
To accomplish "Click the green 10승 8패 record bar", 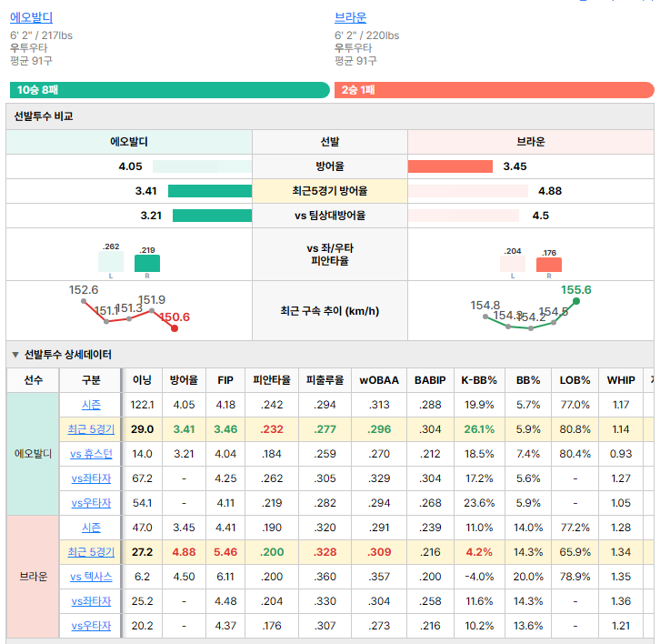I will (170, 90).
